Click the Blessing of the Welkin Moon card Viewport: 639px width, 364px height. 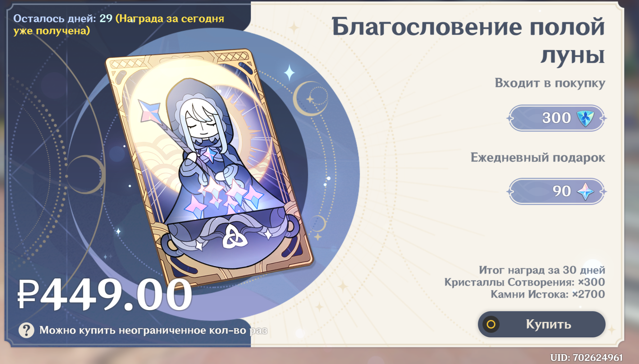pos(210,166)
